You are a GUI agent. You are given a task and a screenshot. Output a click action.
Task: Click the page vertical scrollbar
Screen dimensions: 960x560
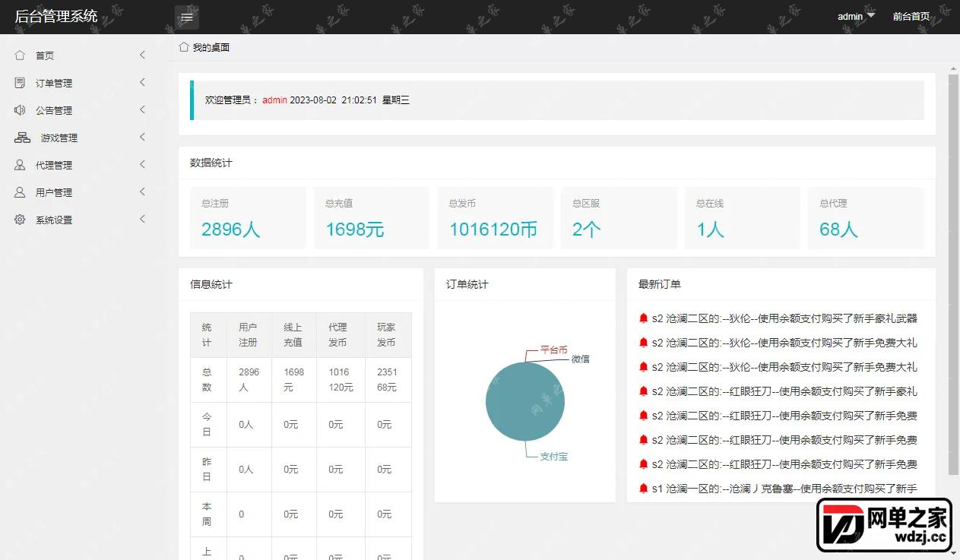tap(954, 274)
